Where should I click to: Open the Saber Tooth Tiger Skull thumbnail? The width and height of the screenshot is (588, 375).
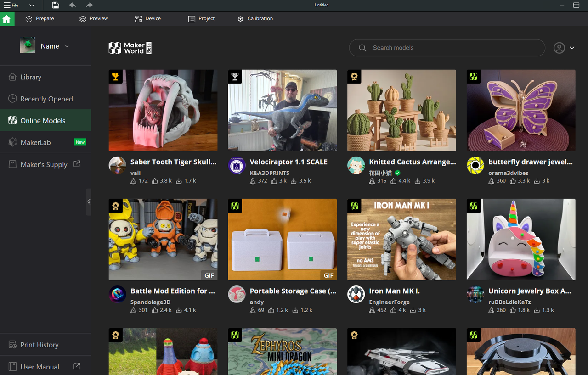163,111
